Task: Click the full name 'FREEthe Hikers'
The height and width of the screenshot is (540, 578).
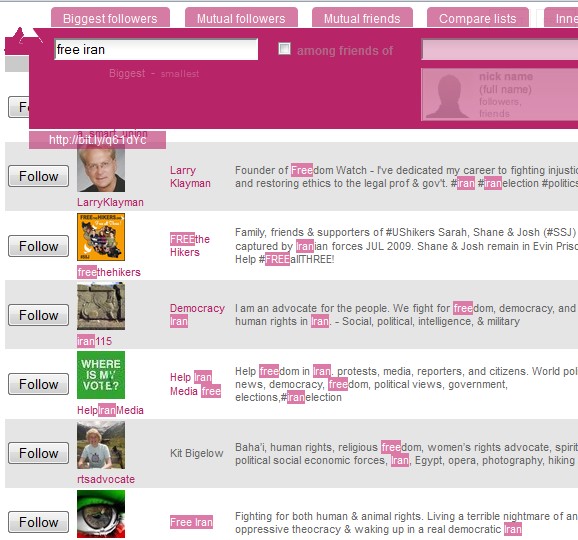Action: pyautogui.click(x=189, y=245)
